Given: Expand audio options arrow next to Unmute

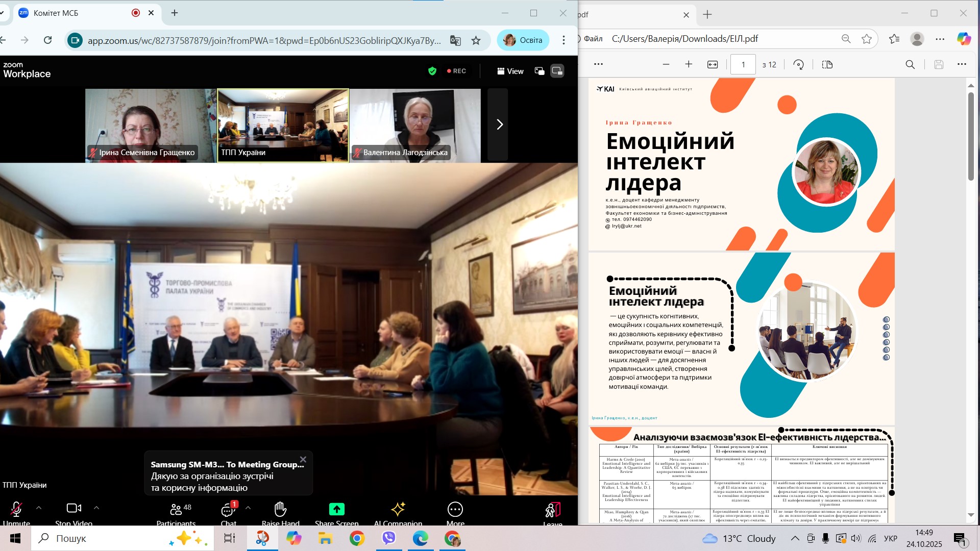Looking at the screenshot, I should [39, 508].
